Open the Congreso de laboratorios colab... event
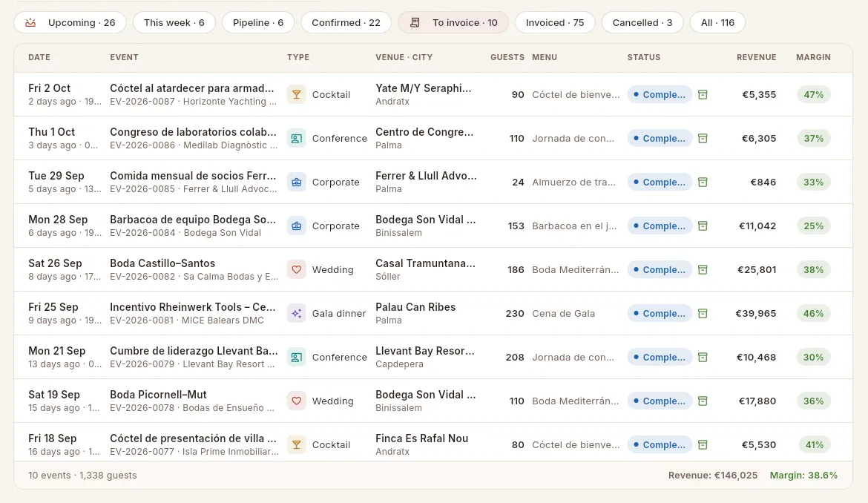868x503 pixels. 193,132
